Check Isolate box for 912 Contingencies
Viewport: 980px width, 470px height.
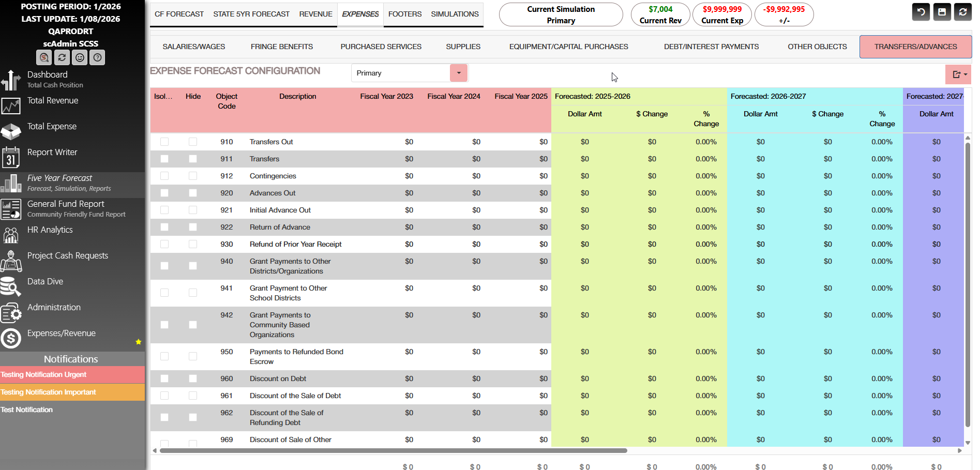coord(164,176)
